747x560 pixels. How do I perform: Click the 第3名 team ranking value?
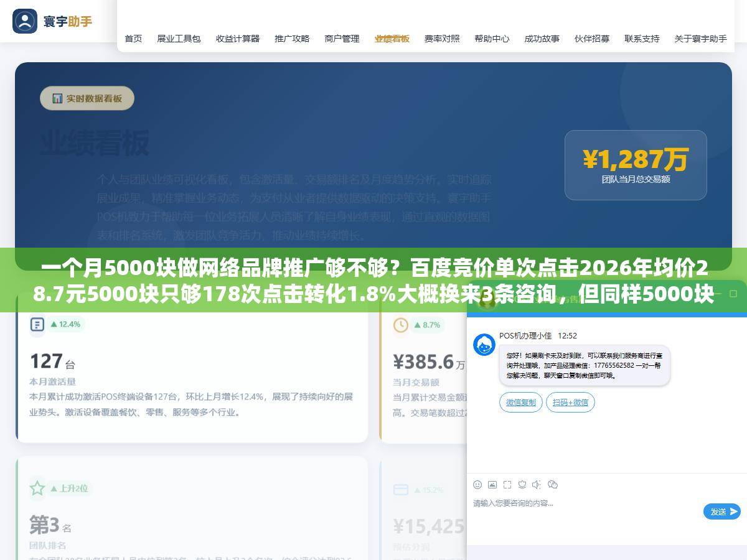[x=50, y=525]
